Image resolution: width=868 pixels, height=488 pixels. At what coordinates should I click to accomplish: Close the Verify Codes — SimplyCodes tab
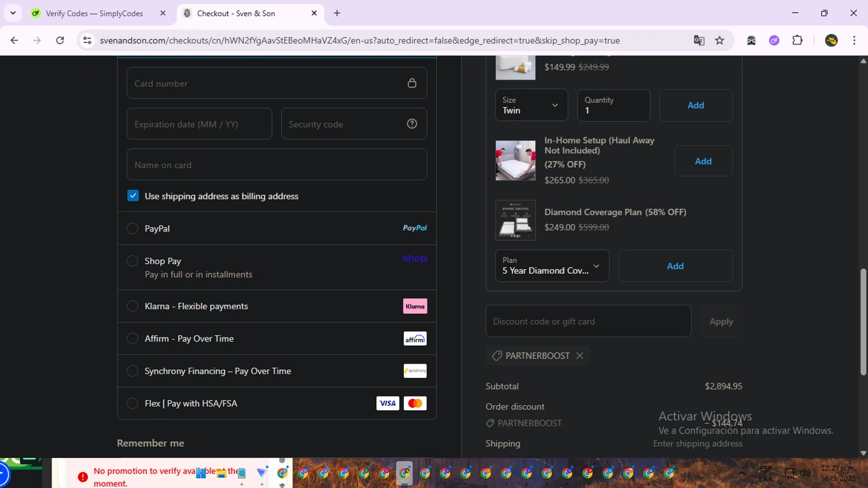pos(163,13)
